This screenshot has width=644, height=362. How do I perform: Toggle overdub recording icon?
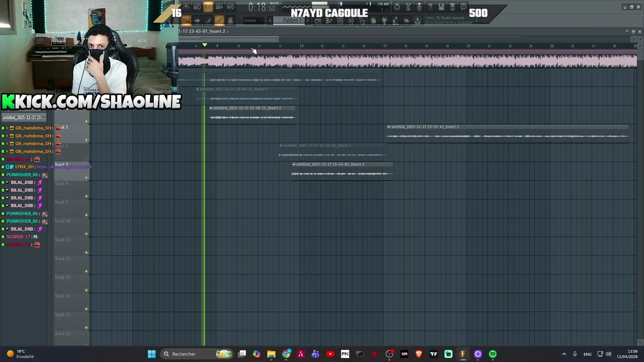[219, 7]
